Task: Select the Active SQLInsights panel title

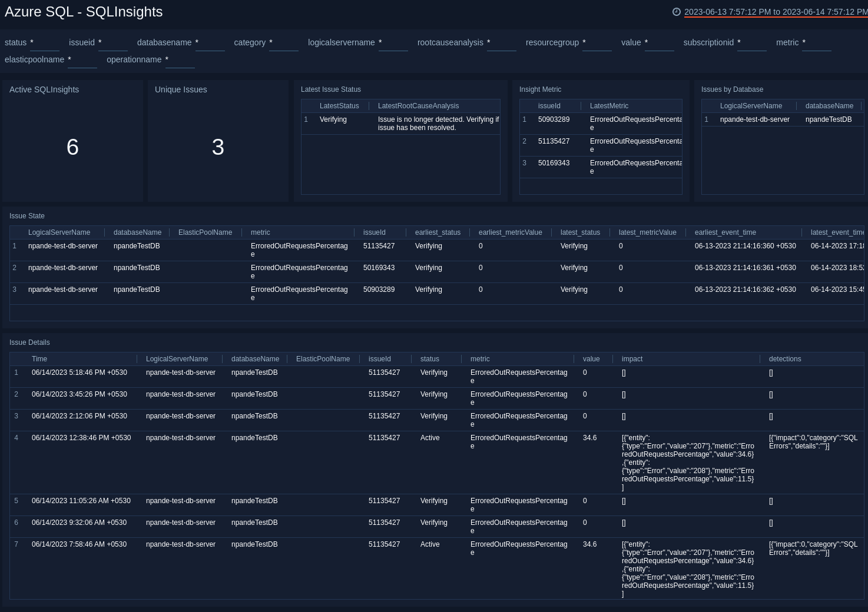Action: 44,89
